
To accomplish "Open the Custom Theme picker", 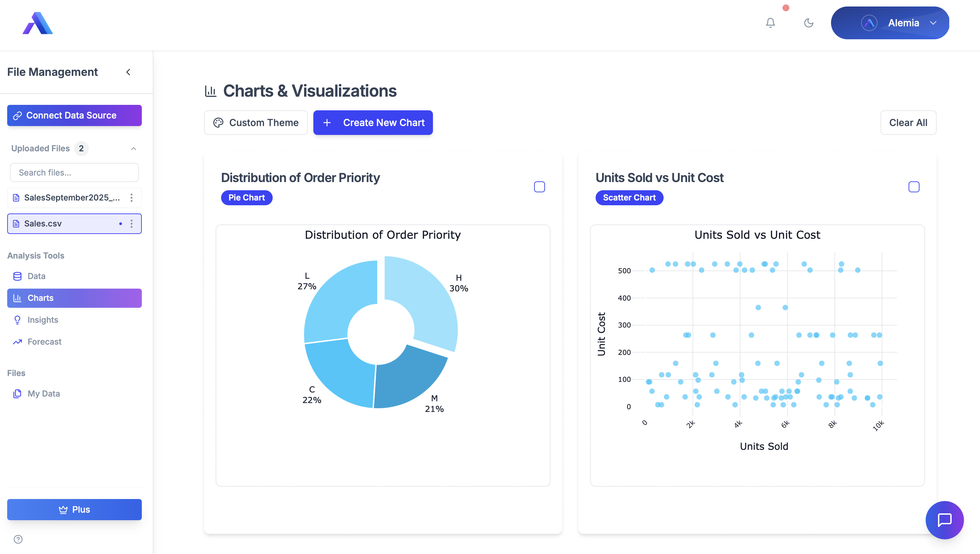I will pyautogui.click(x=255, y=123).
